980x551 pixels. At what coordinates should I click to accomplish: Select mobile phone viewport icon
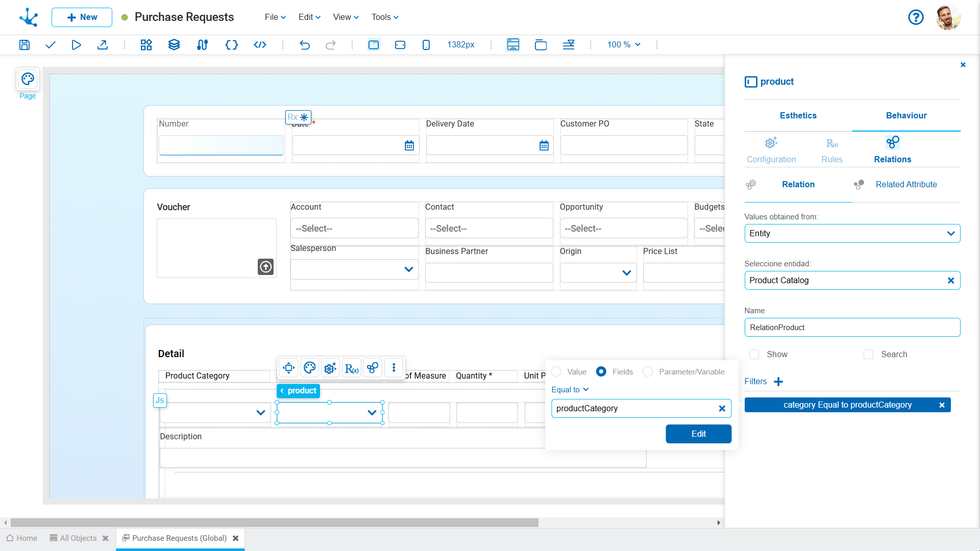tap(426, 45)
